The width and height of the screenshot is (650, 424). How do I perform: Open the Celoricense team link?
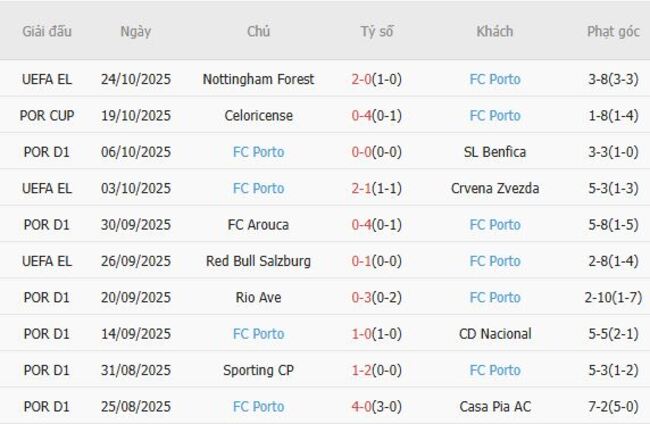(258, 116)
